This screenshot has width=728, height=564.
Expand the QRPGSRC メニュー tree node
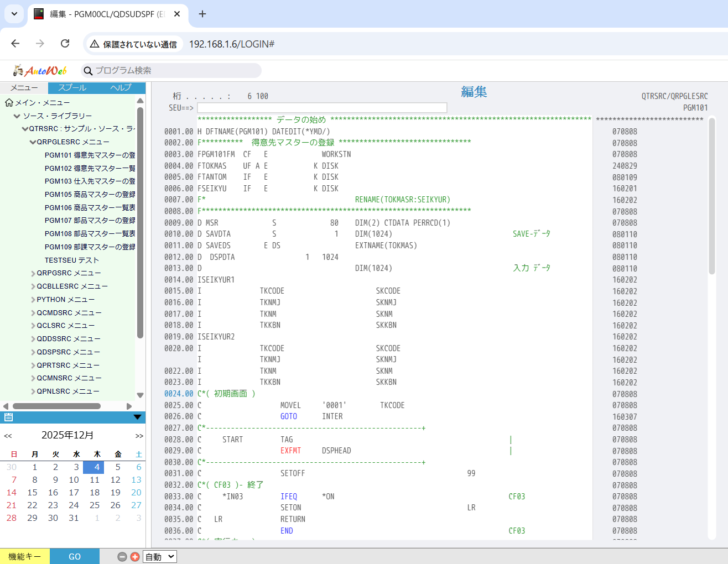33,273
